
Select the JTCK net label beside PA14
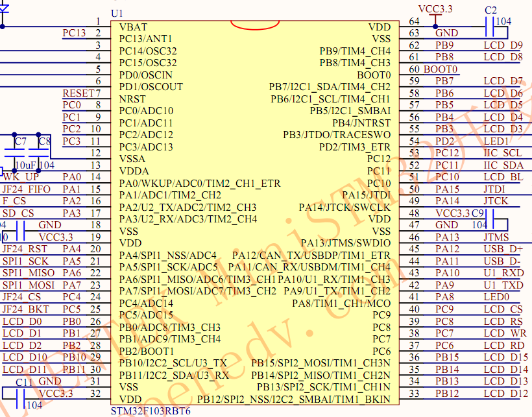pyautogui.click(x=496, y=201)
